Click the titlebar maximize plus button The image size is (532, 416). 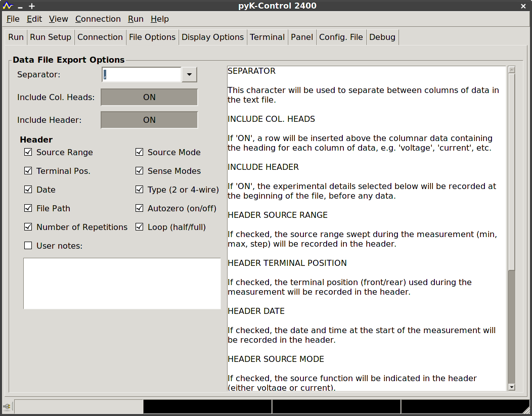(x=31, y=6)
